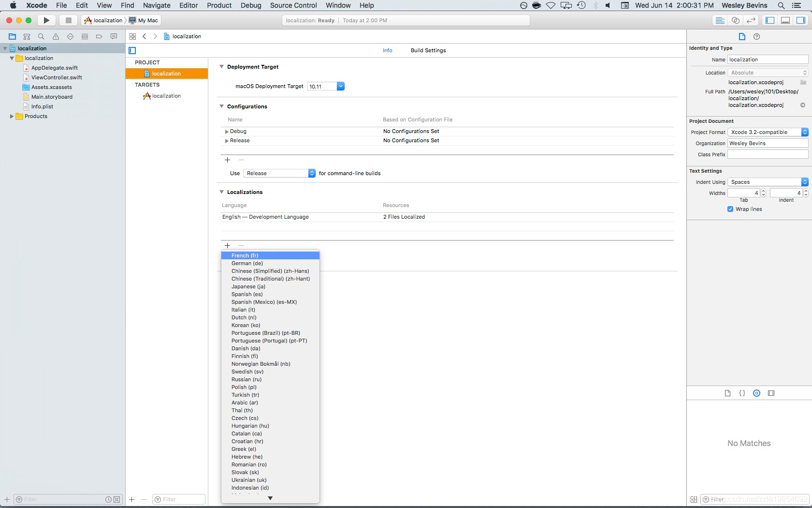Toggle the Wrap lines checkbox
Image resolution: width=812 pixels, height=508 pixels.
coord(730,209)
